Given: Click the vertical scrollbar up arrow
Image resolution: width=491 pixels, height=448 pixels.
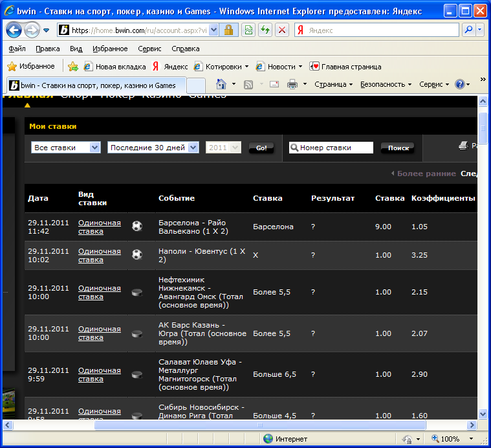Looking at the screenshot, I should pos(483,101).
